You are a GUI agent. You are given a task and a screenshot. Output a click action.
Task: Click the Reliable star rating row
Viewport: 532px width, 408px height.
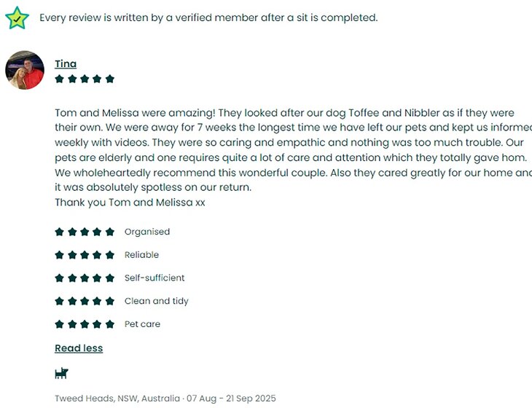point(85,255)
